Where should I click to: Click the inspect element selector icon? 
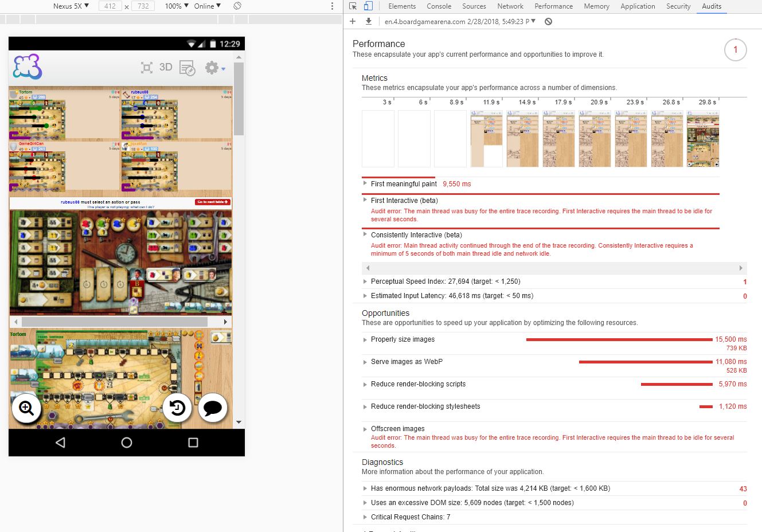click(x=353, y=6)
